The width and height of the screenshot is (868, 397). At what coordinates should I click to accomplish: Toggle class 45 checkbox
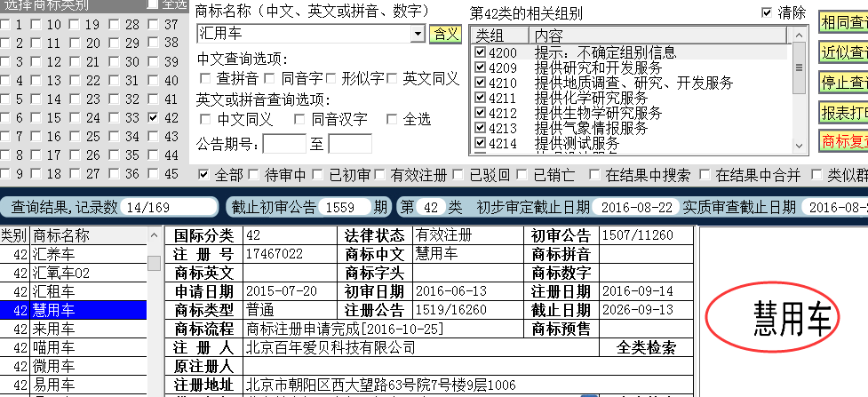(154, 174)
